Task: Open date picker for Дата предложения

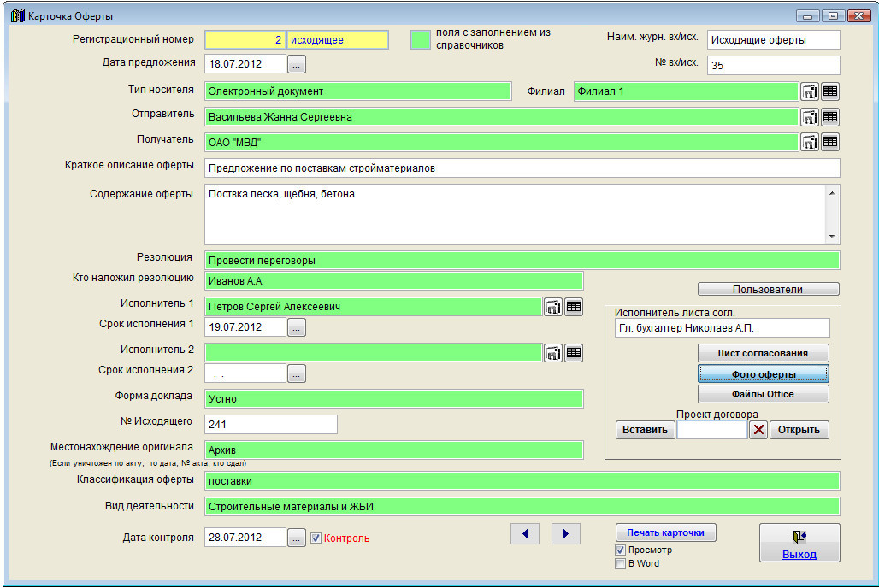Action: (296, 64)
